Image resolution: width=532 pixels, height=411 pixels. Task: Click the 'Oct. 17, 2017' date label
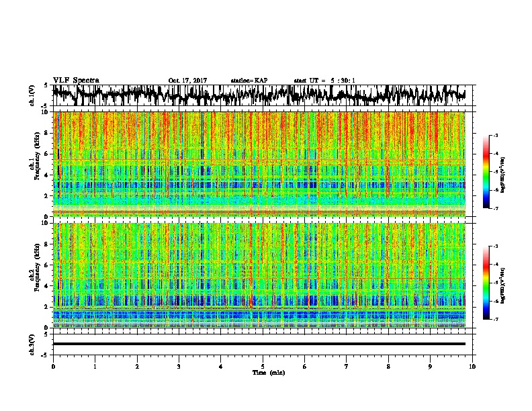(x=187, y=81)
